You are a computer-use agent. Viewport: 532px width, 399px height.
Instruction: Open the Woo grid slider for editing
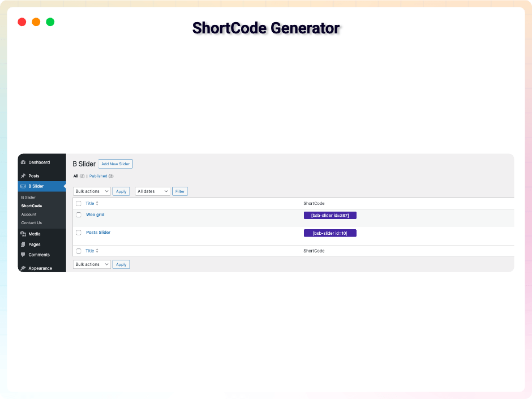(95, 214)
